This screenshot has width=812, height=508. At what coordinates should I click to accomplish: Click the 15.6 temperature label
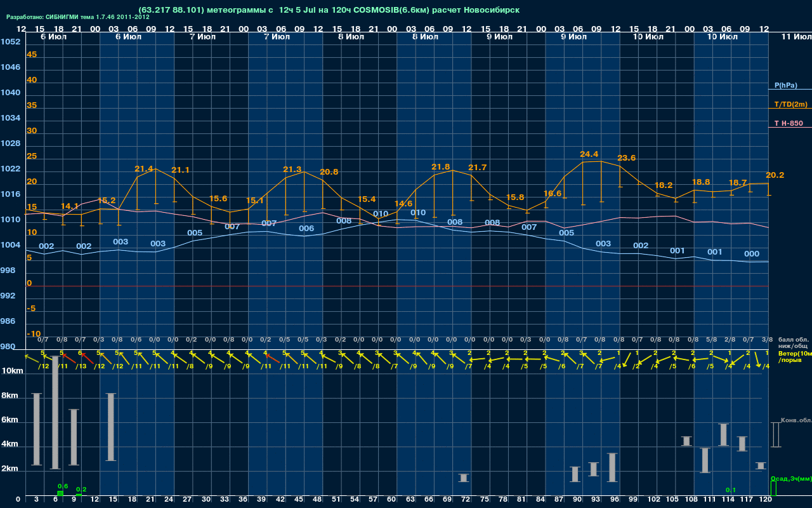[218, 199]
